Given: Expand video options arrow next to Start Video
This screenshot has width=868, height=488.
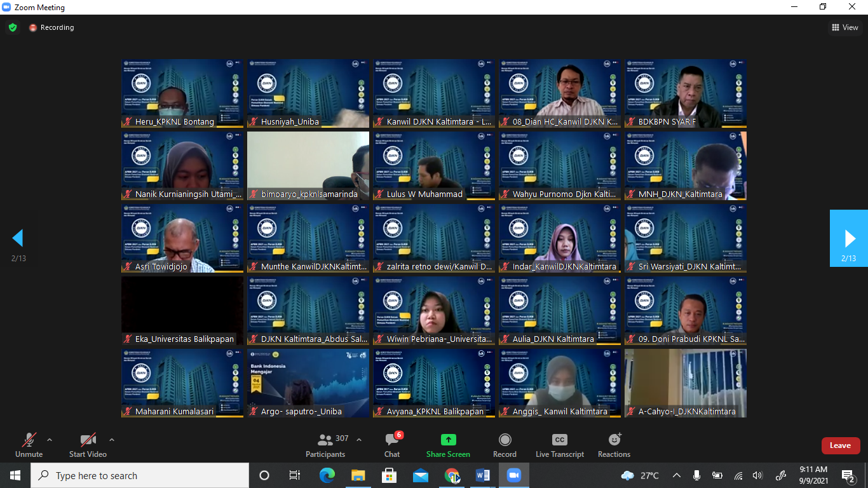Looking at the screenshot, I should click(x=112, y=440).
